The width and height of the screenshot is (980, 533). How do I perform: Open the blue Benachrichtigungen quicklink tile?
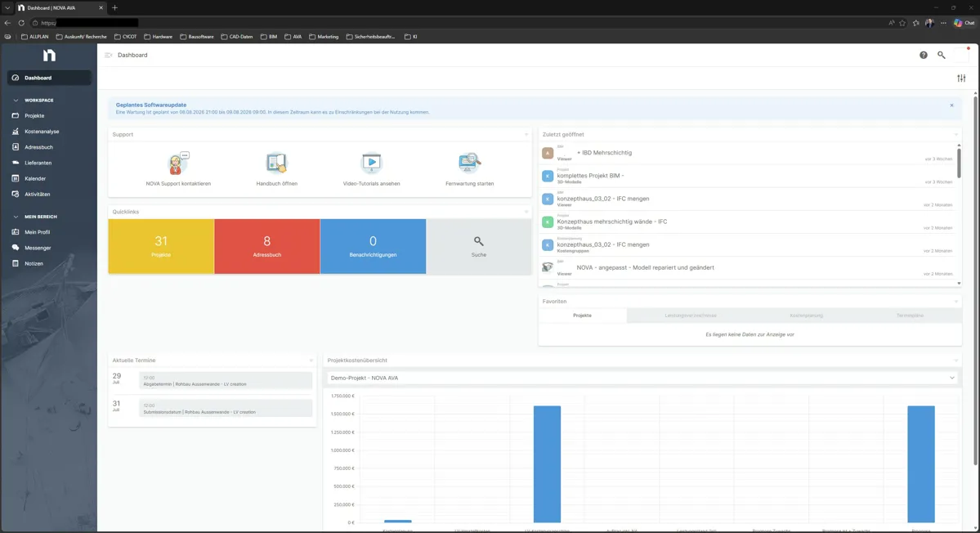[374, 246]
